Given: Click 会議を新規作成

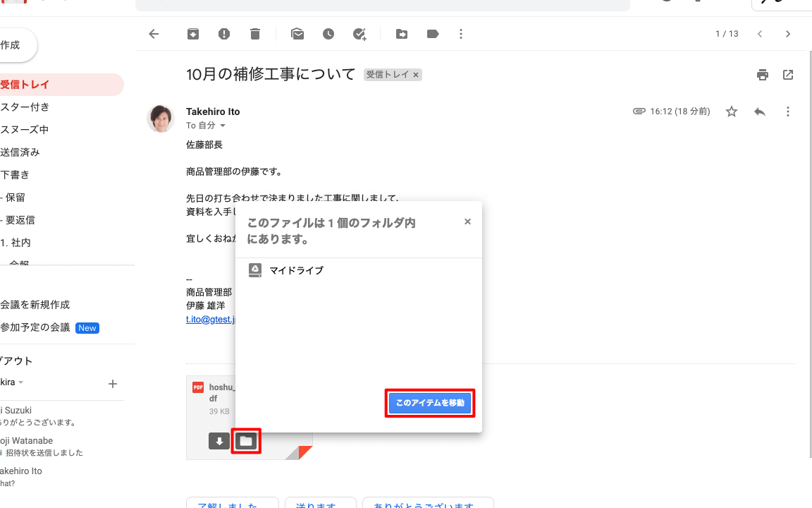Looking at the screenshot, I should [x=35, y=305].
